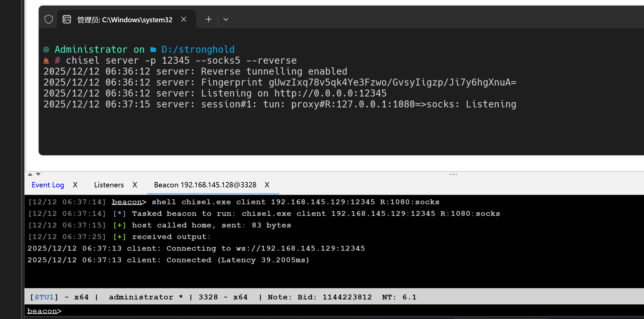This screenshot has height=319, width=644.
Task: Click the chisel server command line text
Action: (x=181, y=60)
